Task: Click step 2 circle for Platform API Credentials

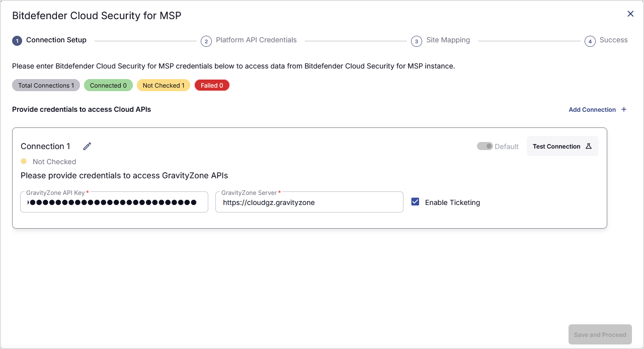Action: point(206,41)
